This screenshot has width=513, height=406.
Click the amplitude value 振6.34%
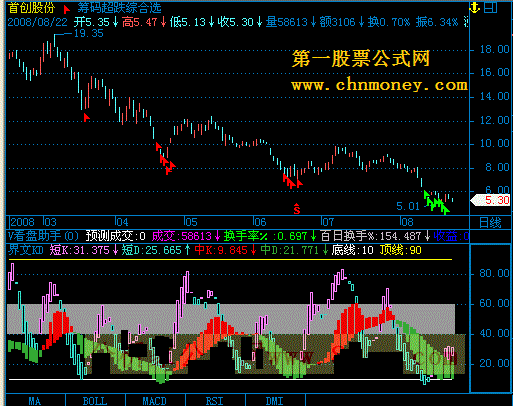coord(437,22)
